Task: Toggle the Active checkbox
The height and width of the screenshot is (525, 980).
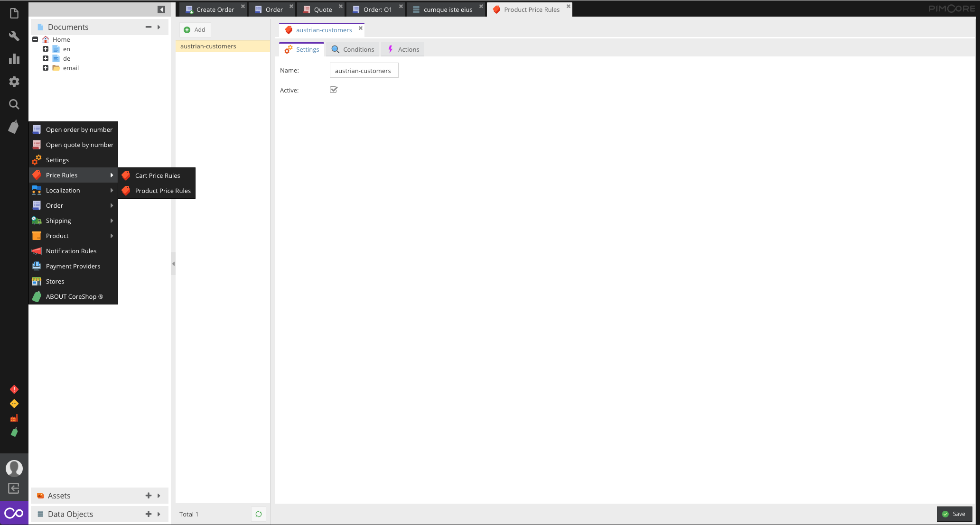Action: [334, 90]
